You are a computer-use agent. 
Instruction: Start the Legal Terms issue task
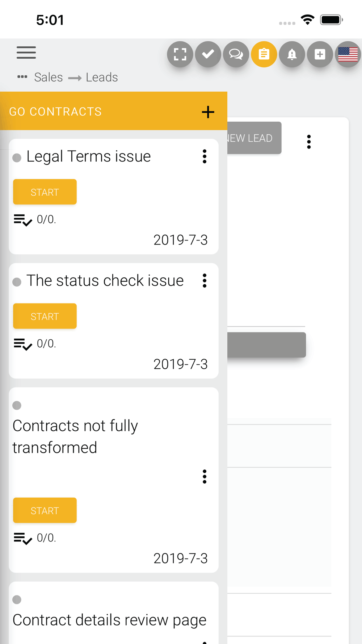click(45, 192)
